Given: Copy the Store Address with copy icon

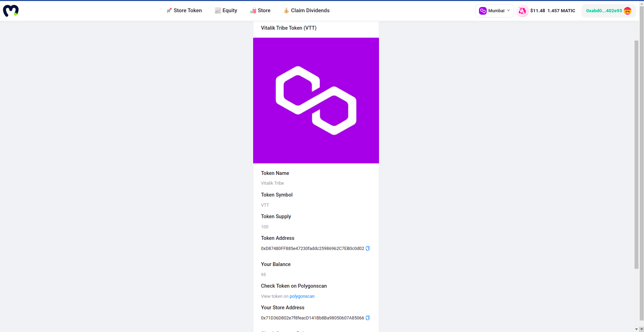Looking at the screenshot, I should pyautogui.click(x=367, y=318).
